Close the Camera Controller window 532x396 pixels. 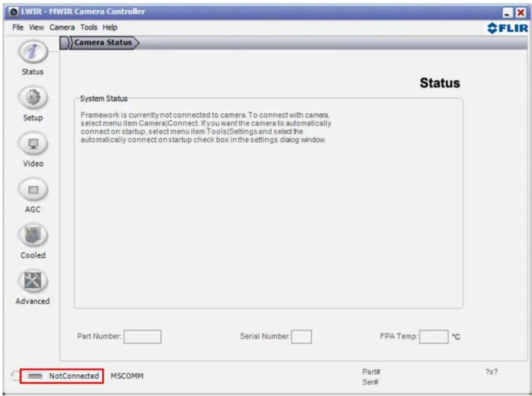(x=520, y=13)
